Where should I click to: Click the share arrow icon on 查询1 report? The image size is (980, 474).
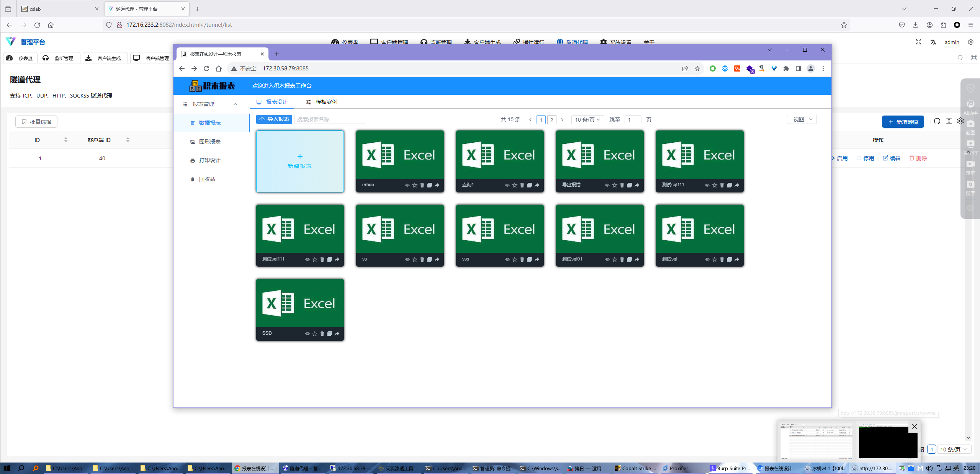537,185
